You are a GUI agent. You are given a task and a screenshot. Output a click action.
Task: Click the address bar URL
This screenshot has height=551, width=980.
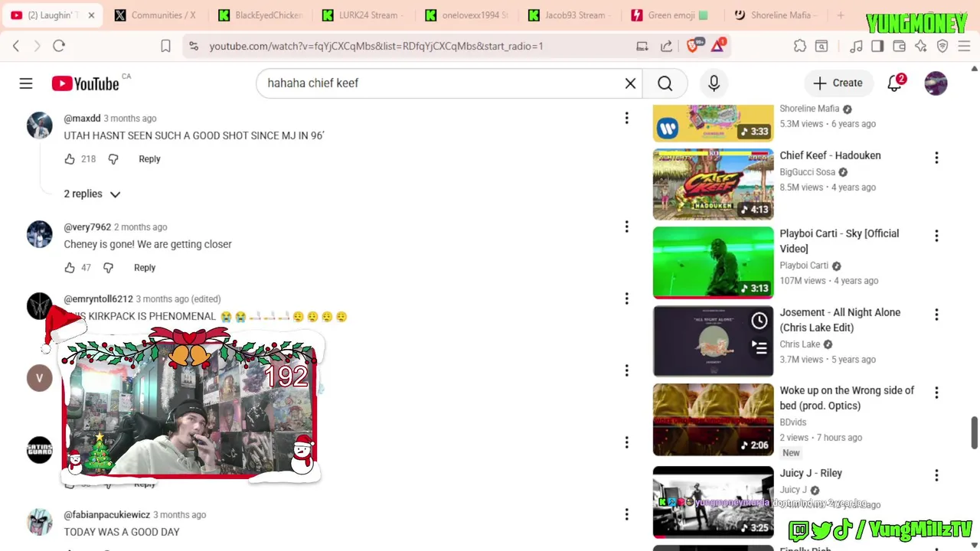coord(376,46)
